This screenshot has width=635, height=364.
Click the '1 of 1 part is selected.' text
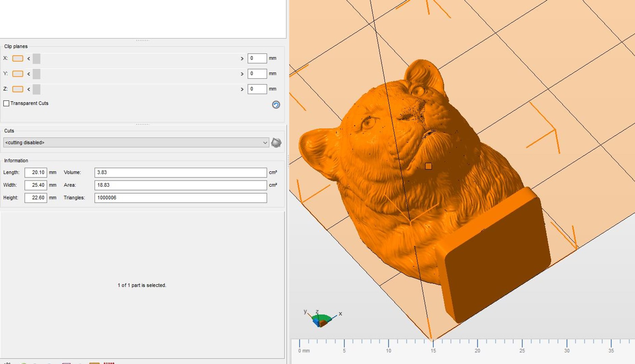point(142,285)
